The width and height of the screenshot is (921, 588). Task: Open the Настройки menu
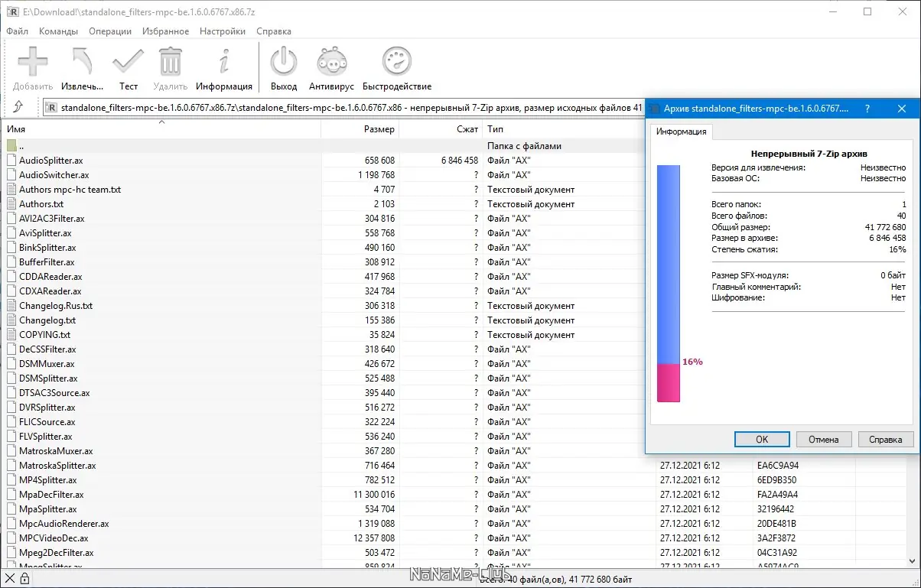[x=222, y=31]
